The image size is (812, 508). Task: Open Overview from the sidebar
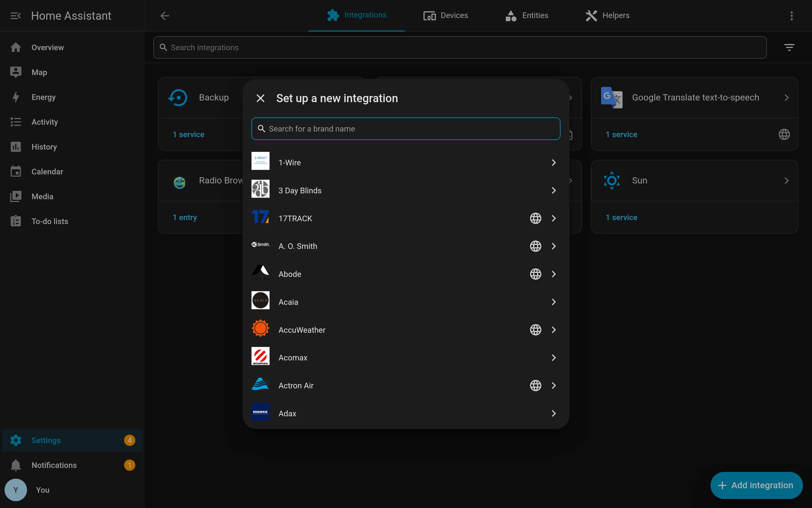[x=72, y=47]
